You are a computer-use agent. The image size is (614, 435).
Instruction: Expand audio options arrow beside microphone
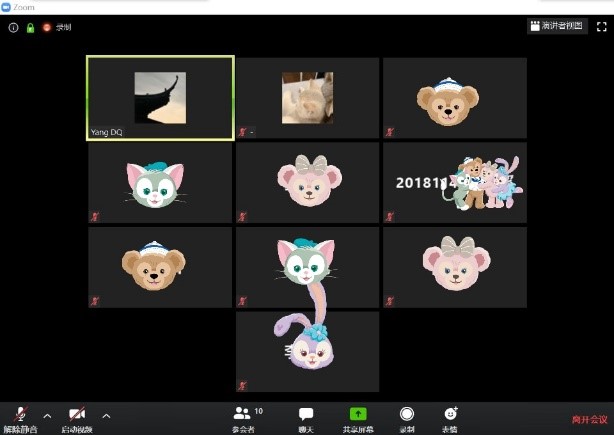[47, 415]
